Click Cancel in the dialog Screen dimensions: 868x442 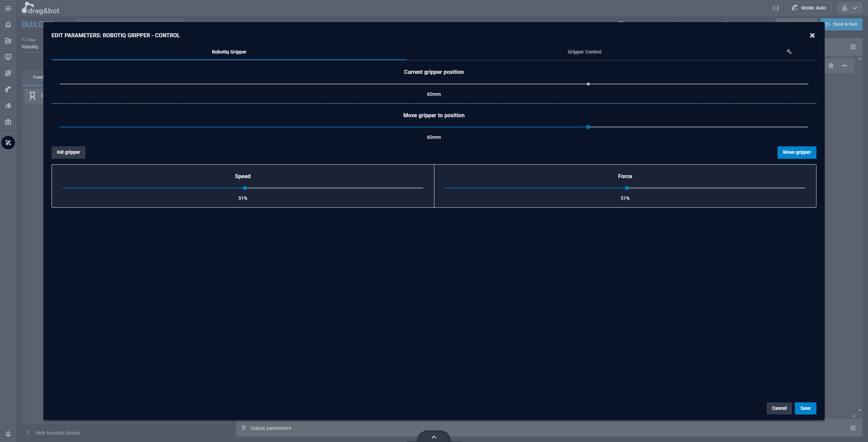779,408
